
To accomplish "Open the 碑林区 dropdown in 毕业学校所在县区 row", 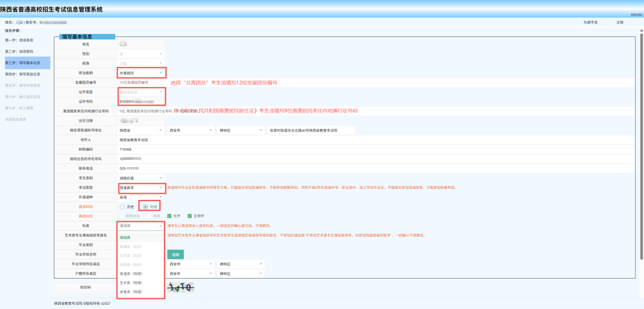I will click(241, 264).
